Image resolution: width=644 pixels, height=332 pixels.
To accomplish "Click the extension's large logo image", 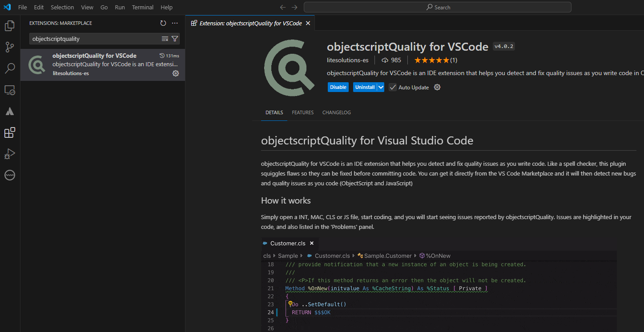I will 289,68.
